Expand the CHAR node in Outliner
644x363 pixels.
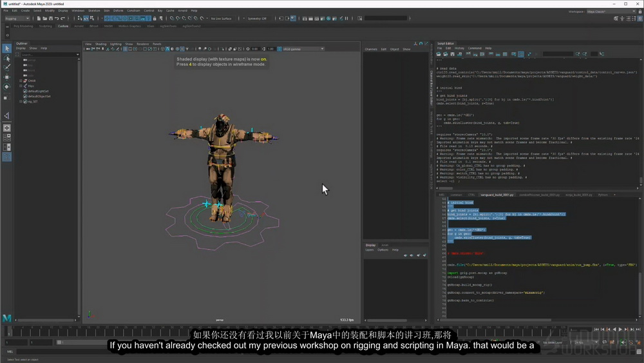21,81
